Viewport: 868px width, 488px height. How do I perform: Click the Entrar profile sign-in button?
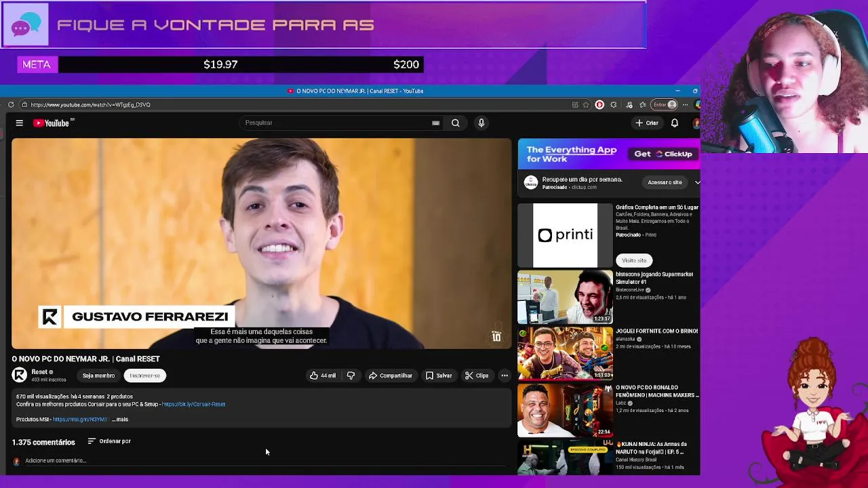665,104
